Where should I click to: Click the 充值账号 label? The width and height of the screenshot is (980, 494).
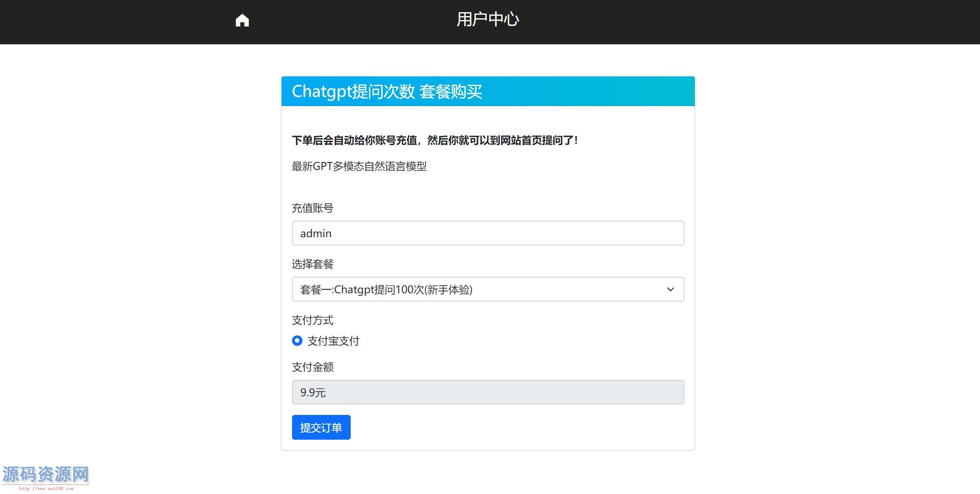pyautogui.click(x=312, y=208)
